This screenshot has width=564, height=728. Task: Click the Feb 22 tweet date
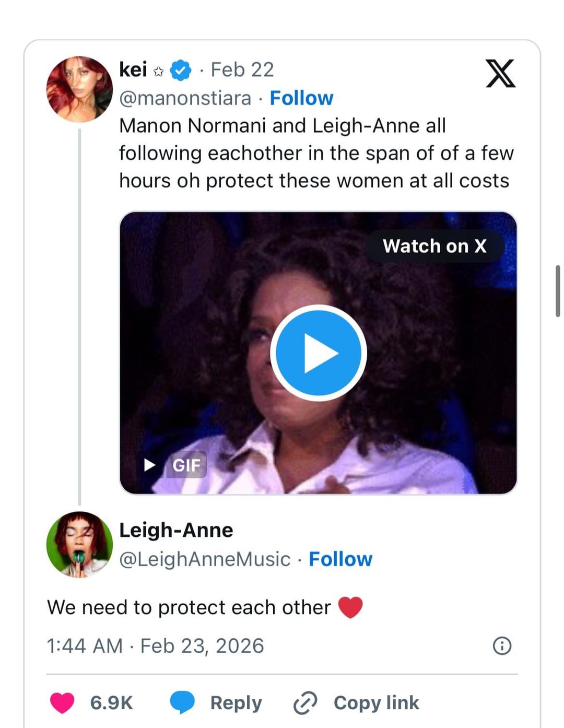(x=242, y=70)
